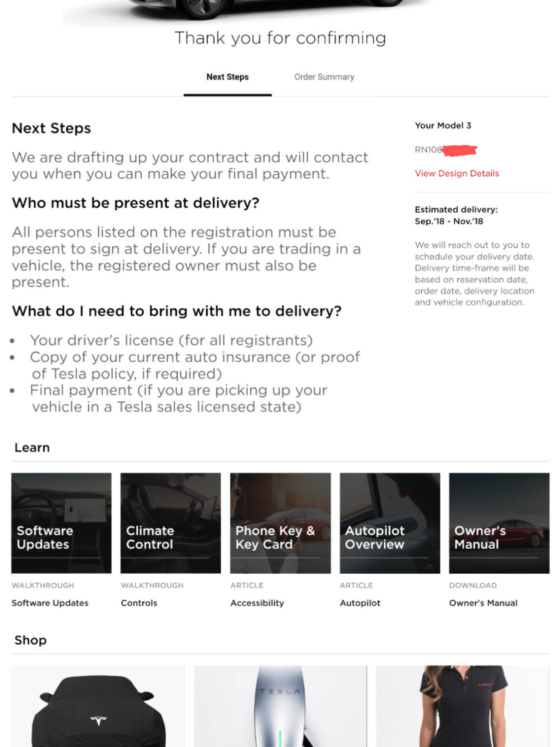
Task: Open the Software Updates walkthrough tile
Action: [x=61, y=523]
